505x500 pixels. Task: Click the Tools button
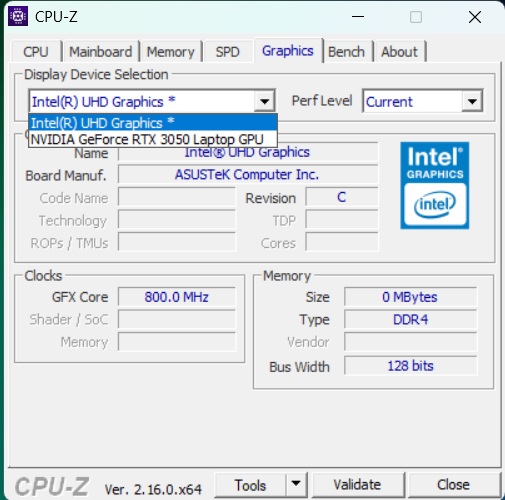pyautogui.click(x=250, y=485)
